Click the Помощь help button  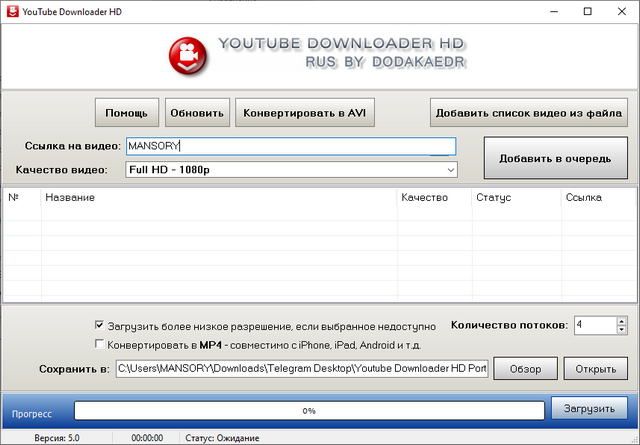point(127,113)
